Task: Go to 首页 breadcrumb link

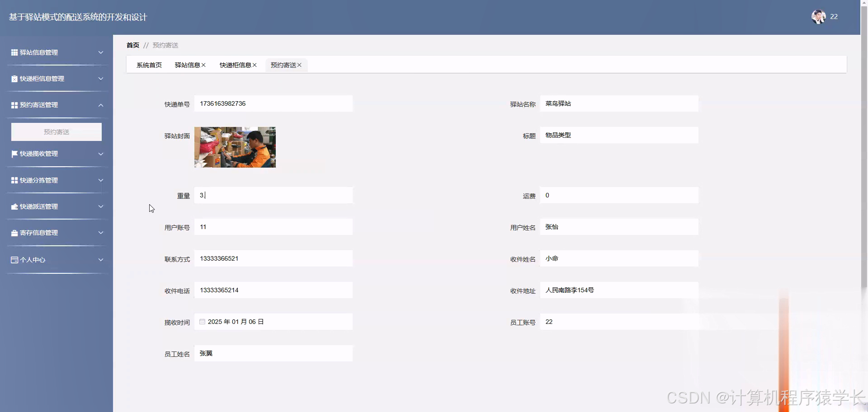Action: (133, 45)
